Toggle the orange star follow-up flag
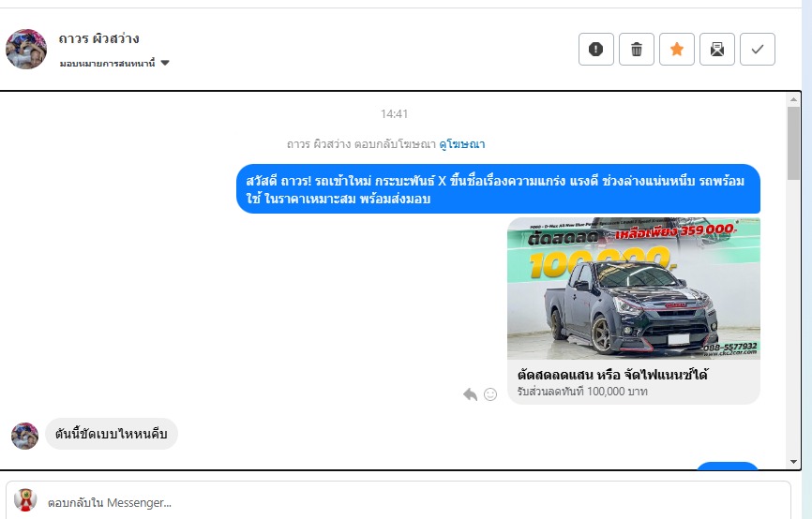The image size is (812, 519). pos(677,50)
